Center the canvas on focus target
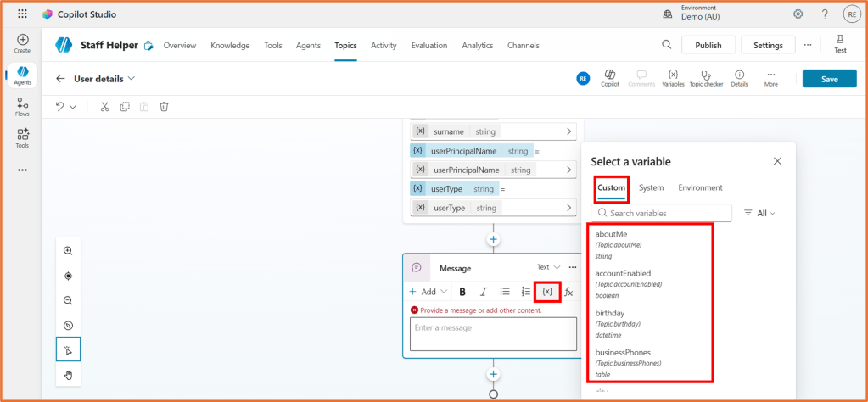Image resolution: width=868 pixels, height=402 pixels. pyautogui.click(x=68, y=276)
